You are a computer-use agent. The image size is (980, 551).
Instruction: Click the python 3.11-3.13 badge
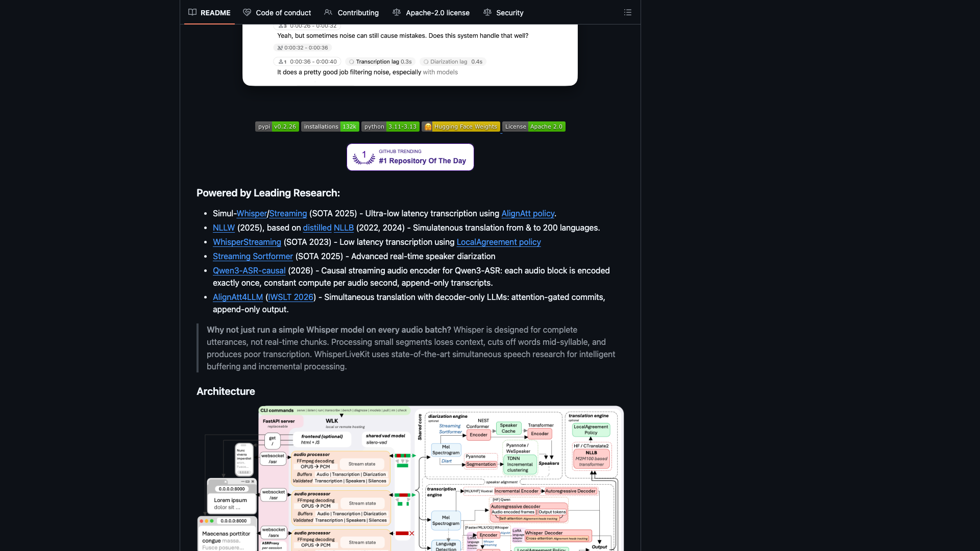click(x=390, y=127)
